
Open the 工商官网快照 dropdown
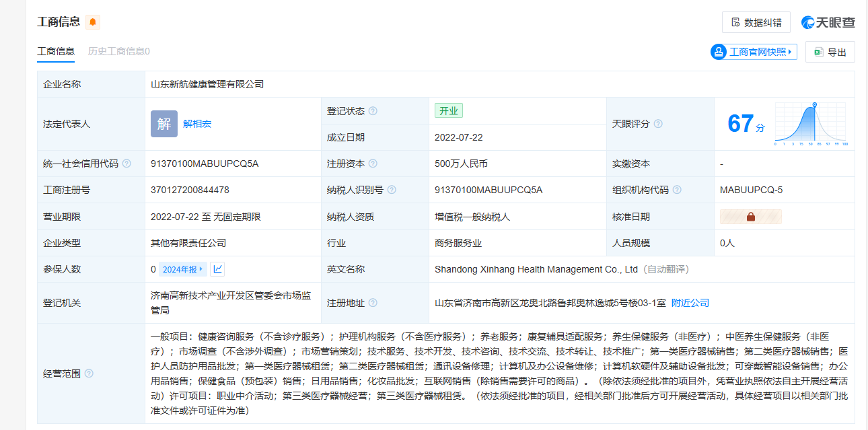click(754, 52)
